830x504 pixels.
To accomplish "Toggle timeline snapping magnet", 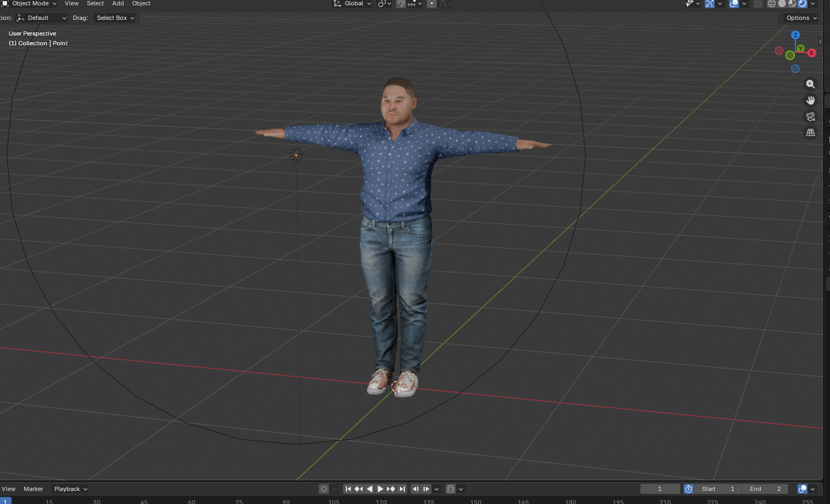I will (x=450, y=489).
